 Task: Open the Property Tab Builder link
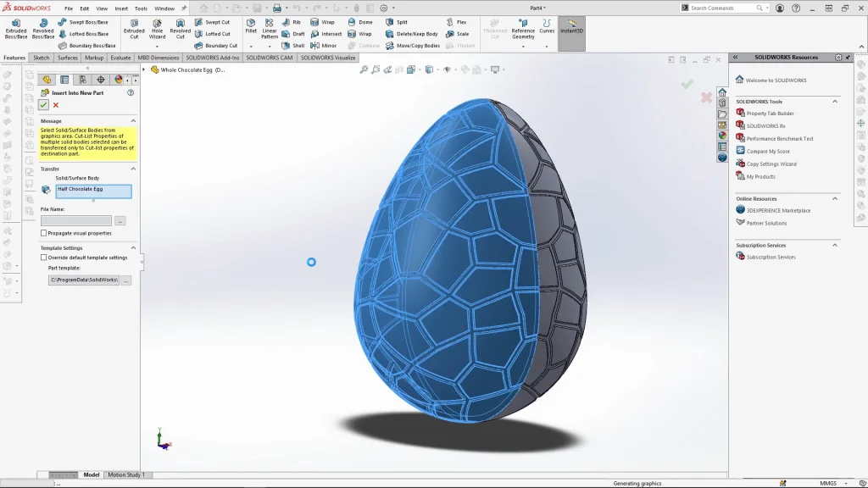(x=770, y=114)
